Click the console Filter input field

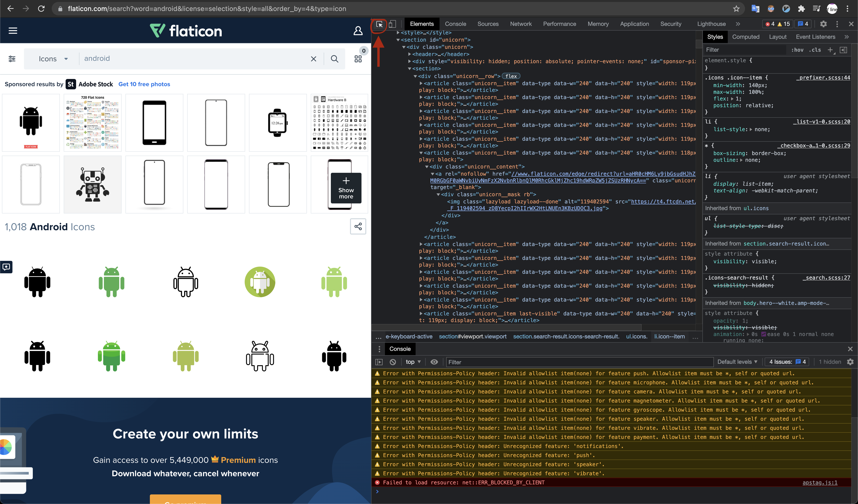click(579, 362)
